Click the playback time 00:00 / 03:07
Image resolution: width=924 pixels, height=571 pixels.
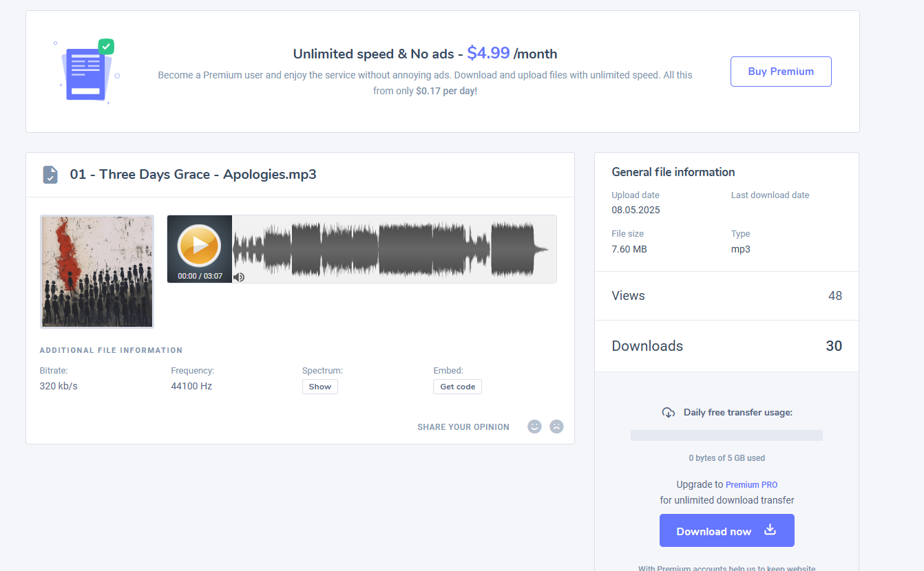click(200, 276)
